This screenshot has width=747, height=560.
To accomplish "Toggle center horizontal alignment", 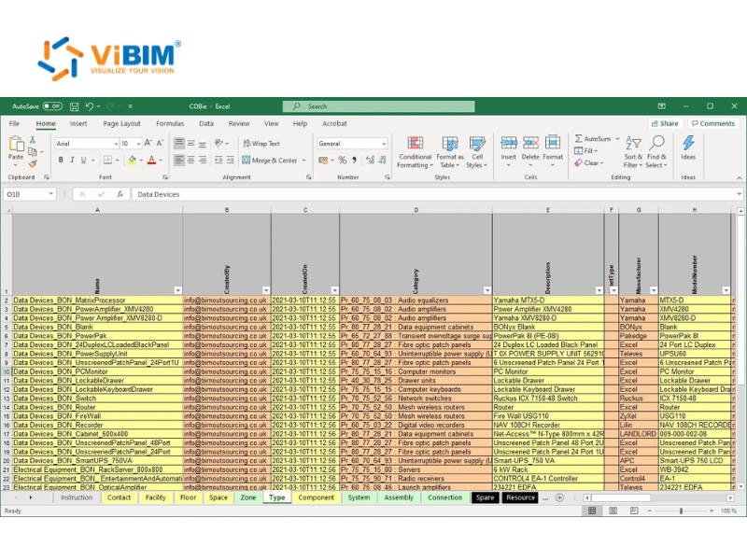I will [191, 160].
